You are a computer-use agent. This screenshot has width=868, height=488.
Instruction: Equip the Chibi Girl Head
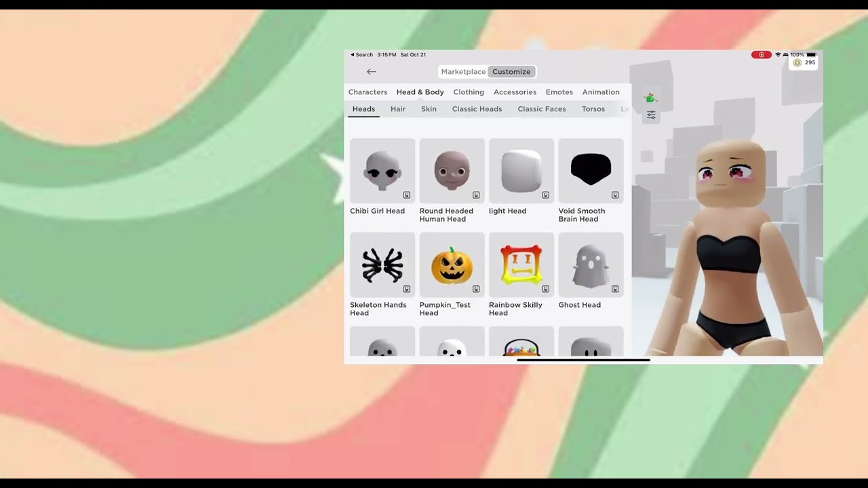(382, 170)
